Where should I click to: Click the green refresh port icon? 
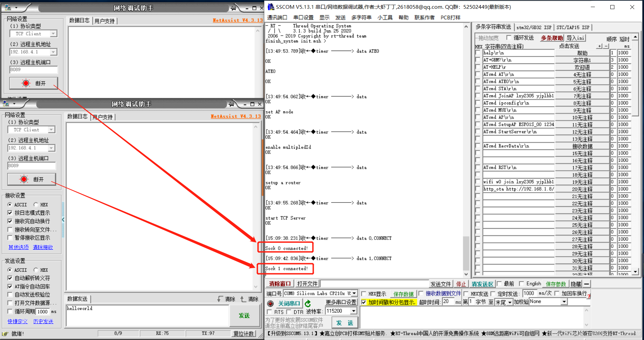(308, 303)
